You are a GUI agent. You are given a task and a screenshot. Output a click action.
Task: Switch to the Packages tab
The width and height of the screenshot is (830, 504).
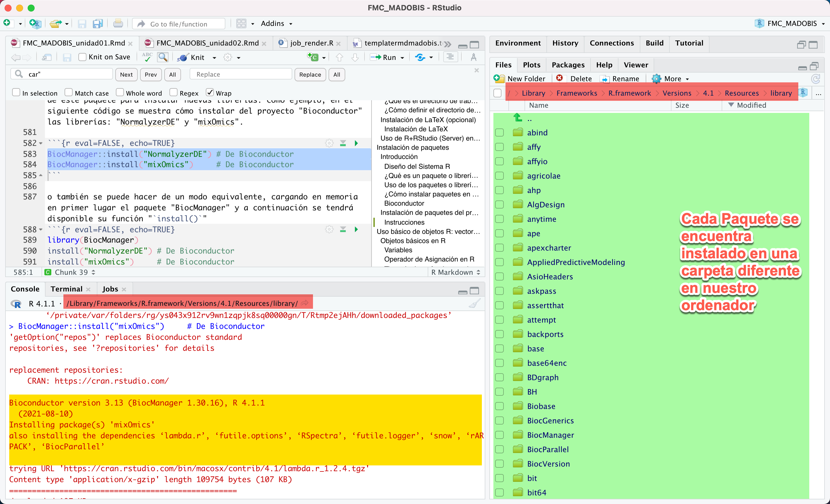point(568,65)
